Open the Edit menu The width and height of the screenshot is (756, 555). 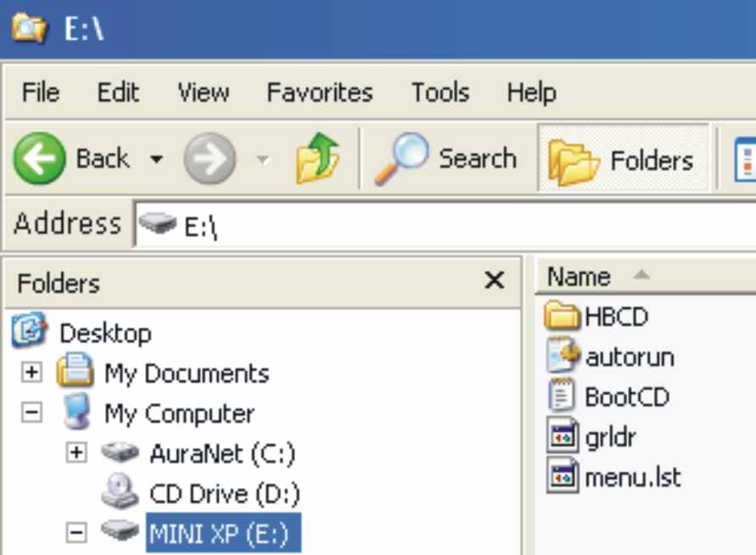[x=118, y=92]
